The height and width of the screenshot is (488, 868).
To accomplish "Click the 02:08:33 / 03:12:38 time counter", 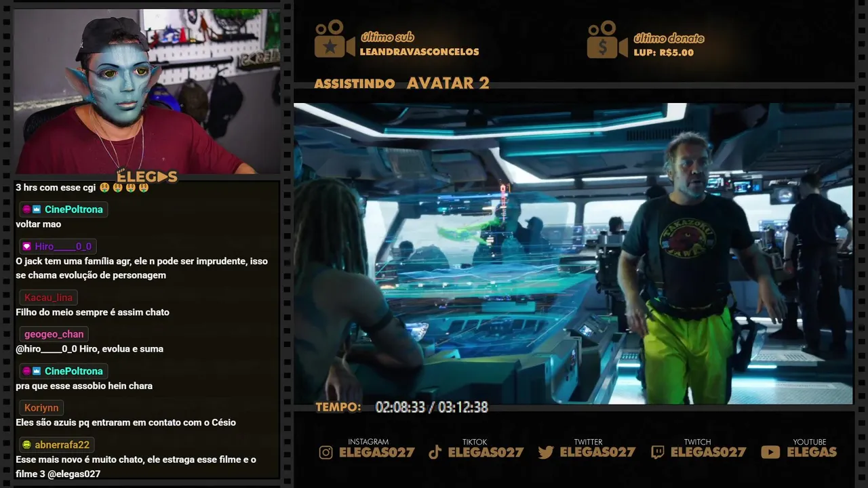I will pos(432,407).
